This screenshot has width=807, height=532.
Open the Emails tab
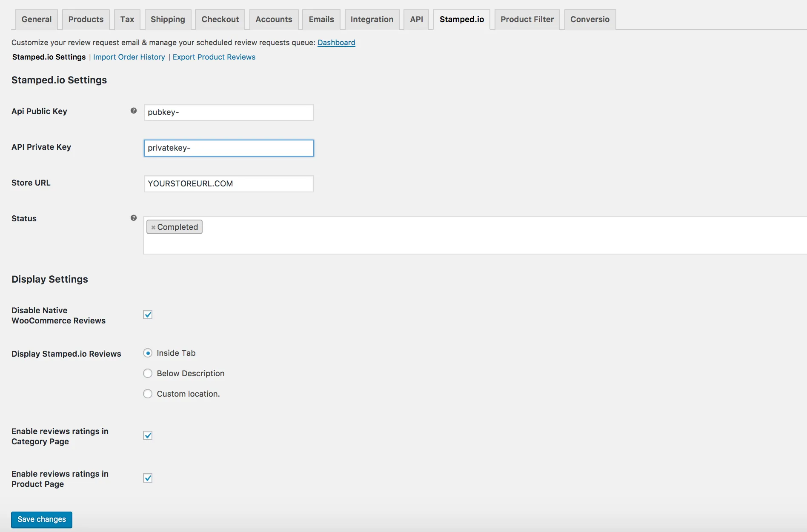pyautogui.click(x=321, y=20)
